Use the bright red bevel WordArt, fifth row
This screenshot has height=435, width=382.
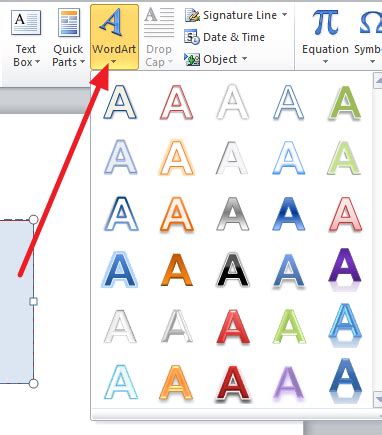click(232, 326)
